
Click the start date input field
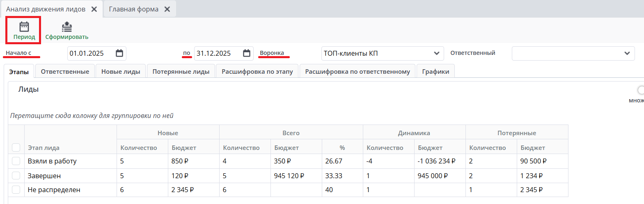(90, 53)
